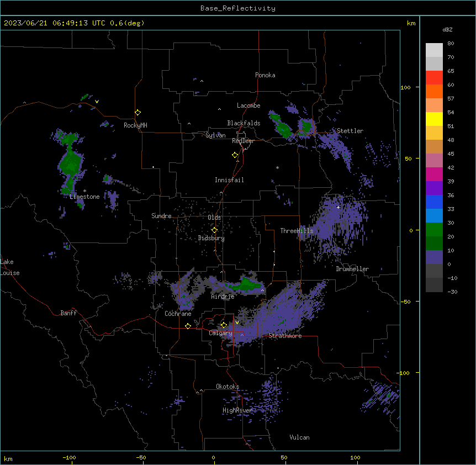Click the -30 value at legend bottom

tap(452, 292)
